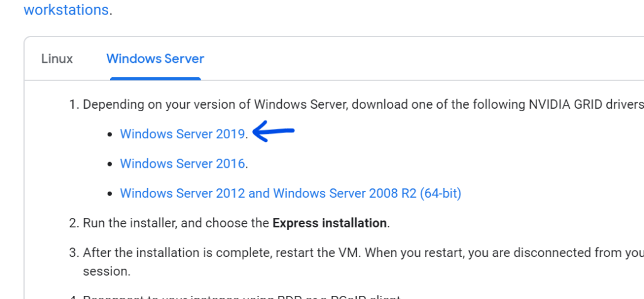Select the Windows Server tab
The height and width of the screenshot is (299, 644).
155,58
